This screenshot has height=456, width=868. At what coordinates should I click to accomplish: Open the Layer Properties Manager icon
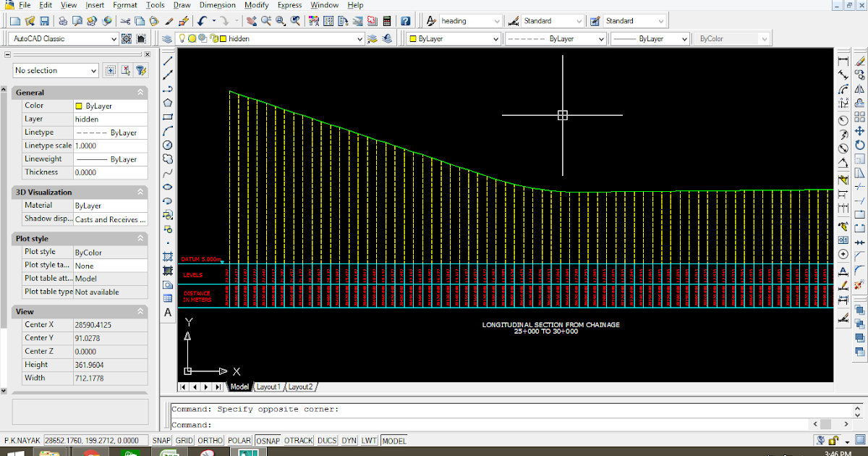pyautogui.click(x=167, y=39)
